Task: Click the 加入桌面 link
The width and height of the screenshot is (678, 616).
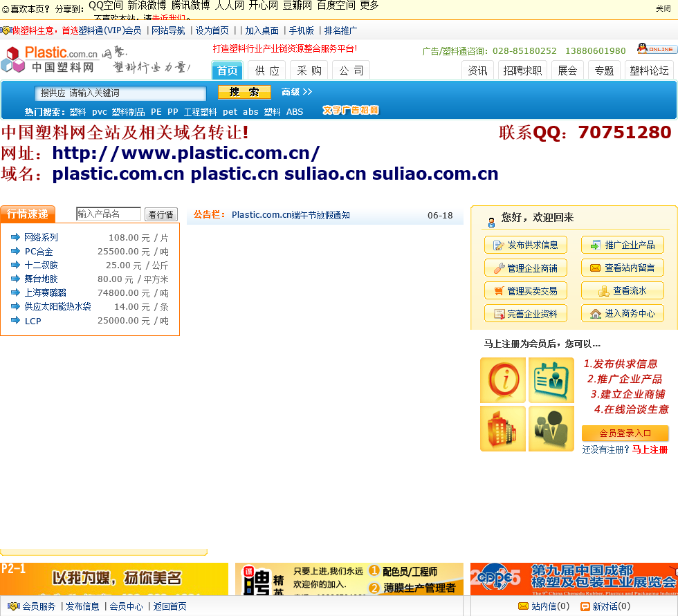Action: click(x=262, y=30)
